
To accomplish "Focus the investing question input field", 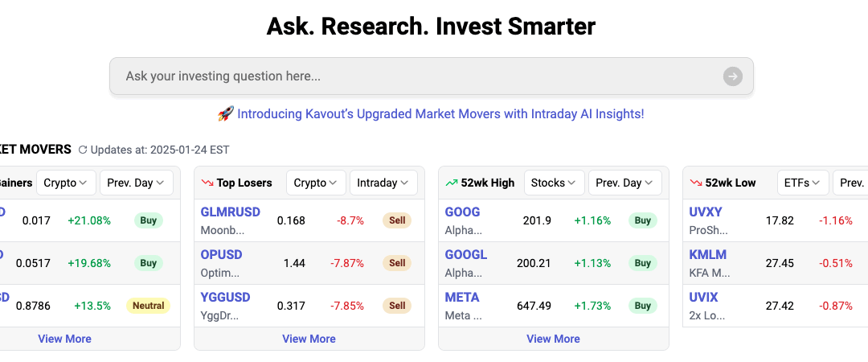I will coord(418,76).
